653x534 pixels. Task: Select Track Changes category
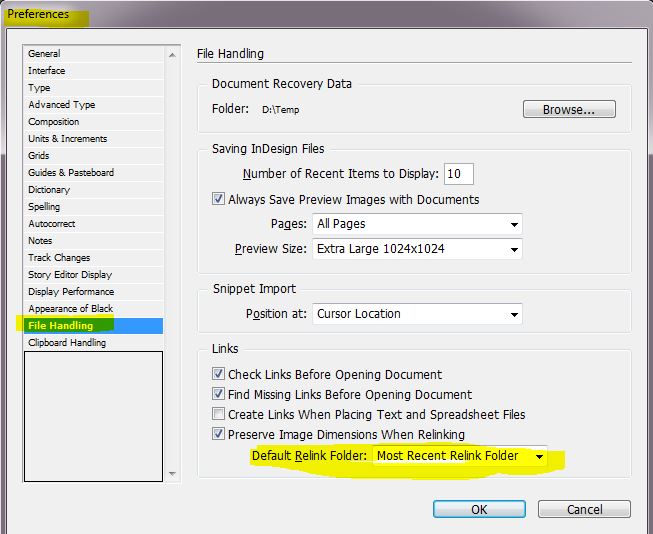[94, 258]
